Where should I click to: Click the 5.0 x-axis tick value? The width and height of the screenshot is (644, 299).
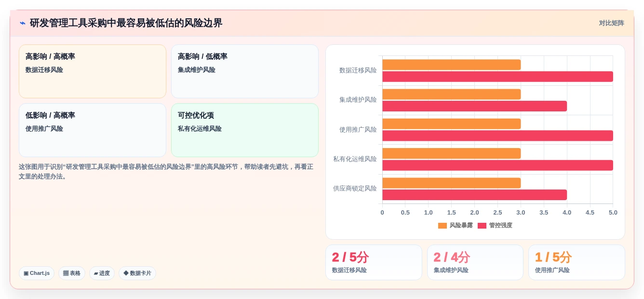coord(613,213)
